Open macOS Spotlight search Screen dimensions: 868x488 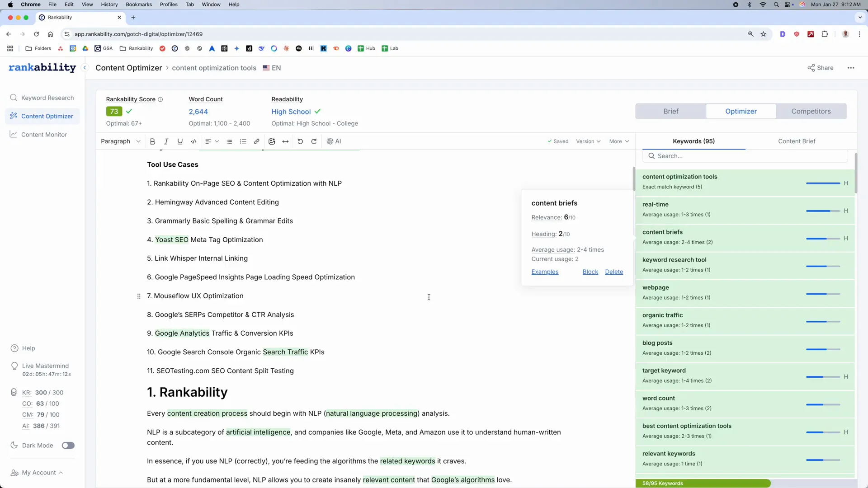click(776, 5)
